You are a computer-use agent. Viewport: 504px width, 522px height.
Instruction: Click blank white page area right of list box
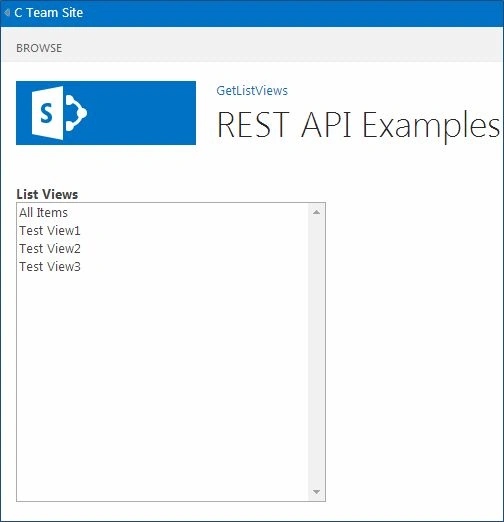(x=415, y=350)
